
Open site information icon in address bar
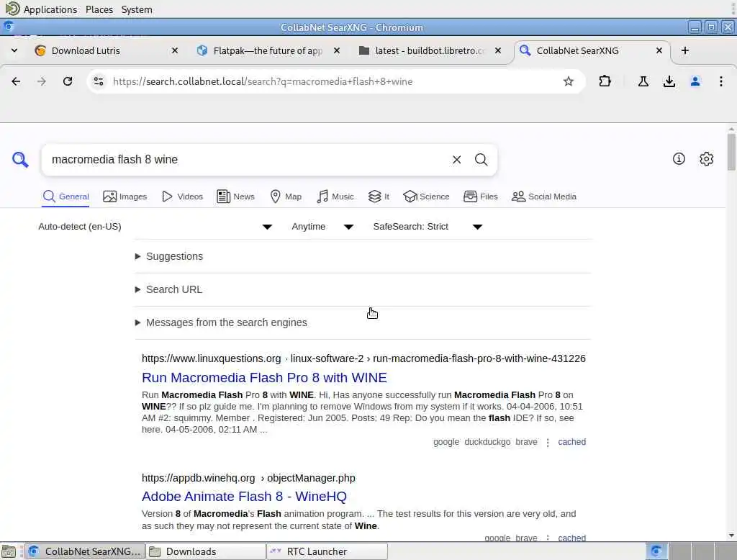(x=99, y=81)
